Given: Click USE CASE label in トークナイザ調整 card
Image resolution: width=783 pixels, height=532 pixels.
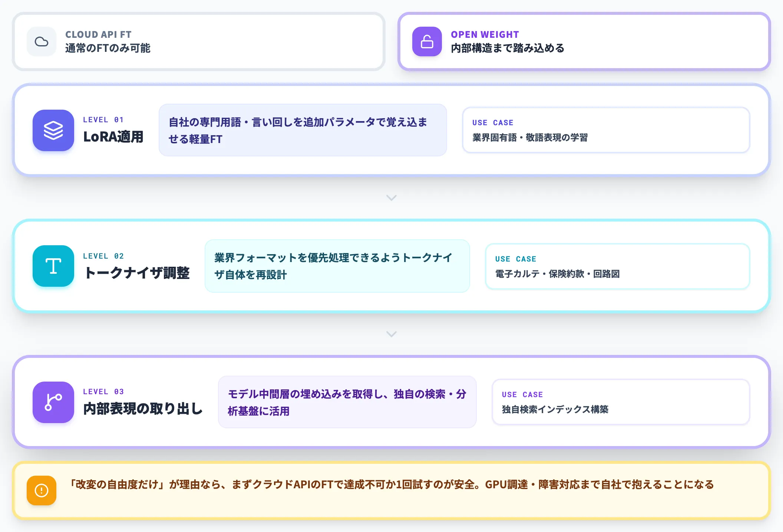Looking at the screenshot, I should 516,259.
